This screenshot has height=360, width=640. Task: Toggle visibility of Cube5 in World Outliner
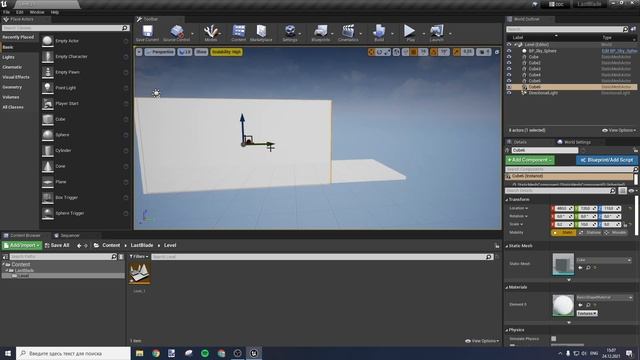[x=509, y=81]
